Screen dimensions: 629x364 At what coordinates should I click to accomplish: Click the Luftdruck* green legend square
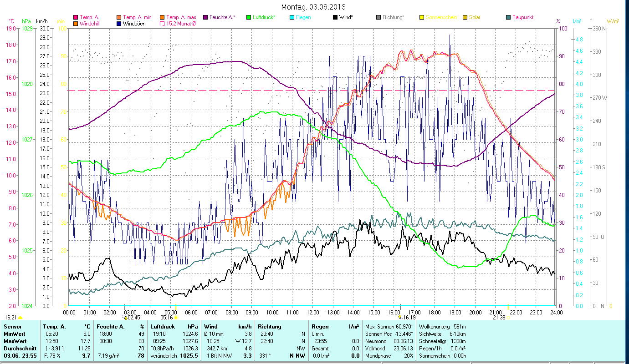249,17
